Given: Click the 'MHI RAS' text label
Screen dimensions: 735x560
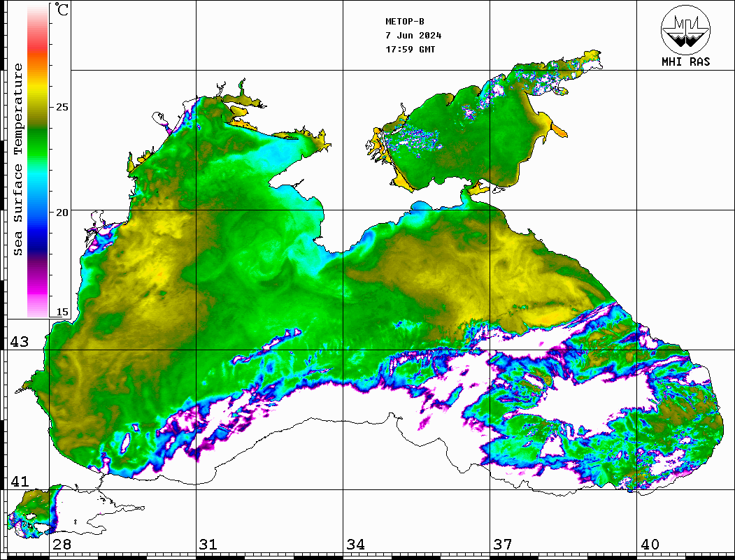Looking at the screenshot, I should point(686,62).
